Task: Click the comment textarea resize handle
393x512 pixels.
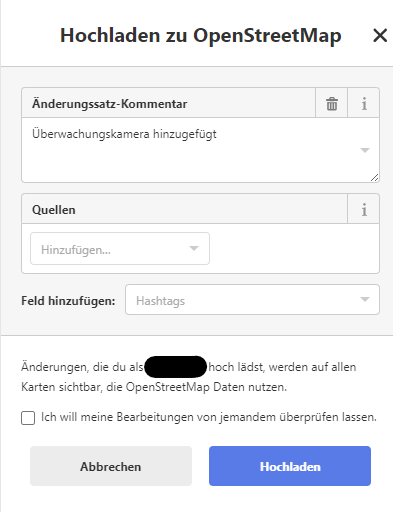Action: 374,178
